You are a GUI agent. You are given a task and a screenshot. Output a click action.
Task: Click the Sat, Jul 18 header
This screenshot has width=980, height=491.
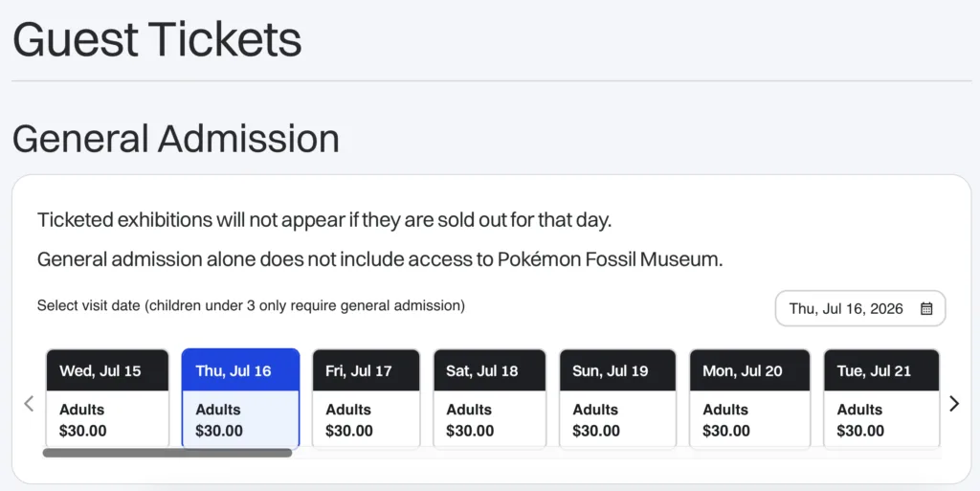tap(489, 370)
